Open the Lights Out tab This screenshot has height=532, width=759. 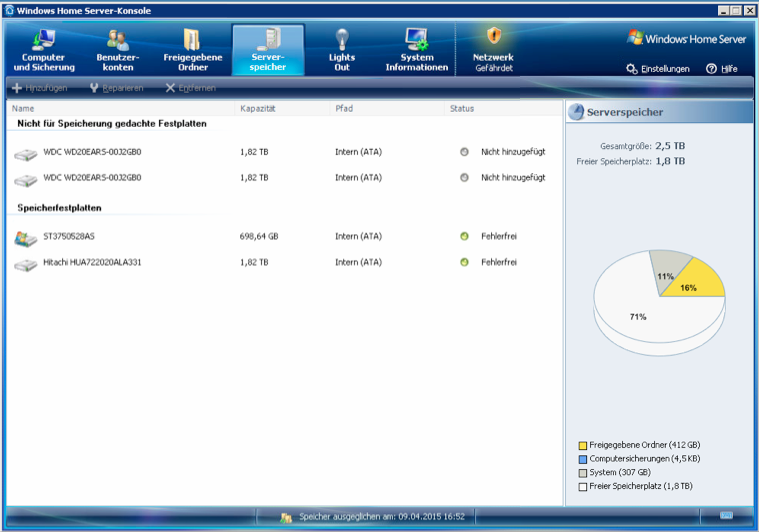click(342, 50)
